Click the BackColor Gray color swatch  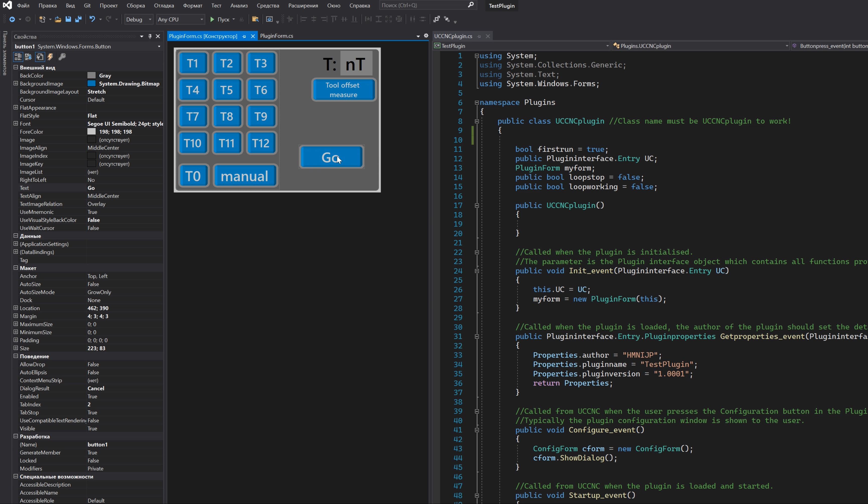(x=91, y=76)
